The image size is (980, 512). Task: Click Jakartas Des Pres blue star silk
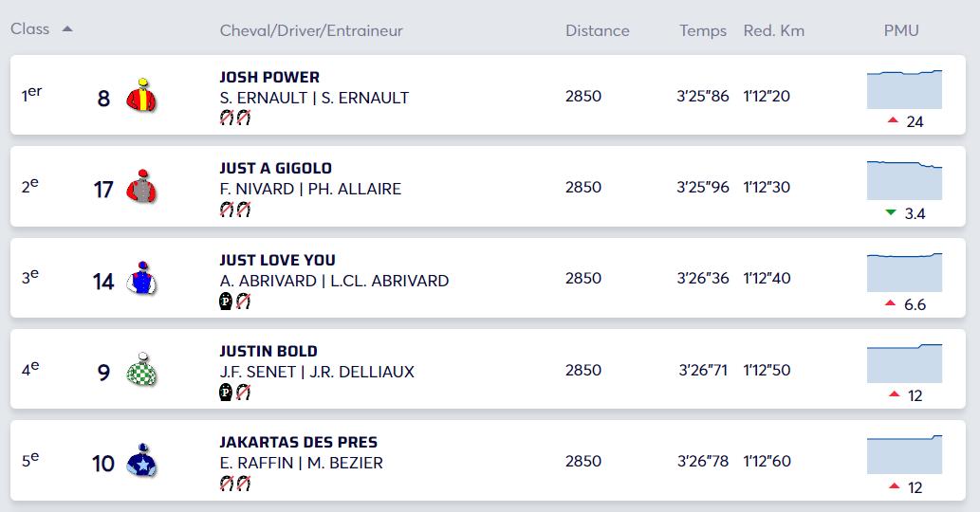point(141,461)
